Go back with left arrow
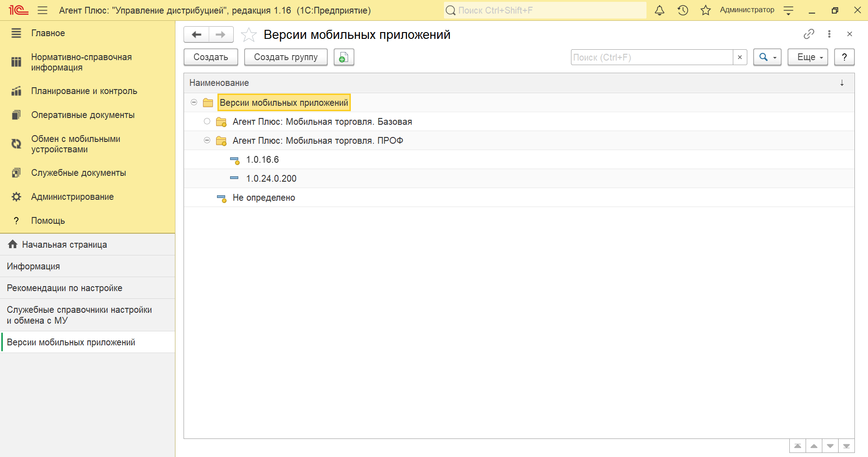 coord(197,34)
